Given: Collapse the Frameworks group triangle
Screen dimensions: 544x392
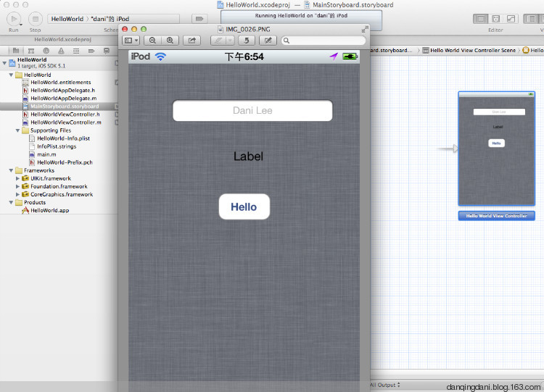Looking at the screenshot, I should click(11, 170).
